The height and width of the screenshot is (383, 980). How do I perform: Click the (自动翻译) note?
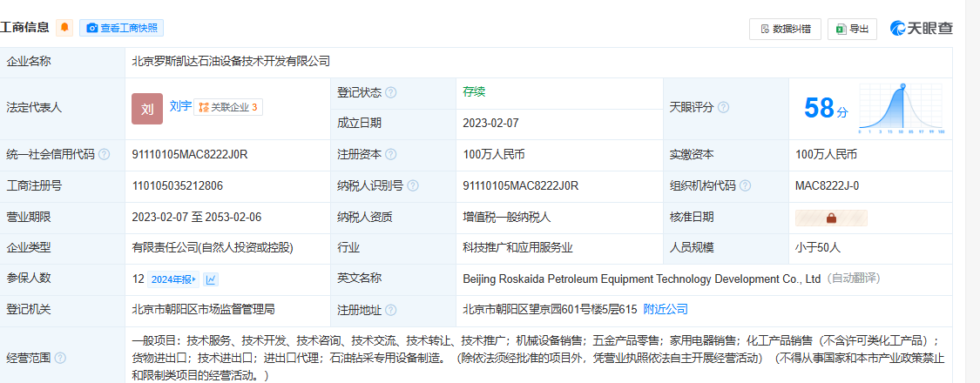tap(853, 279)
